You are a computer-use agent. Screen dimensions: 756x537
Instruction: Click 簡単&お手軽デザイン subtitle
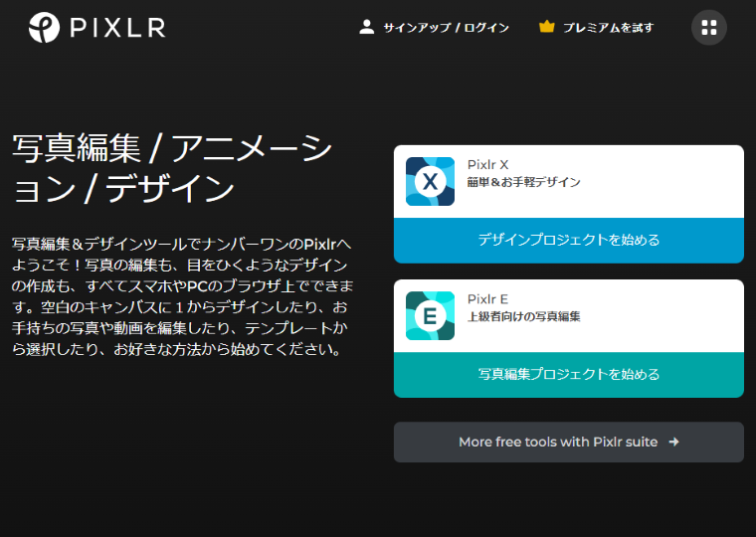[523, 182]
